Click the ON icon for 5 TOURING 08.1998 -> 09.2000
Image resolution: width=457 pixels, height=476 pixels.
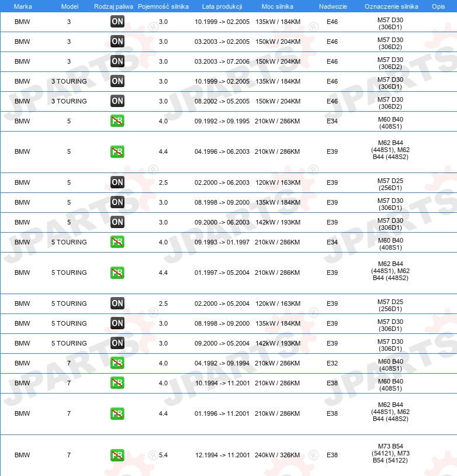[117, 323]
